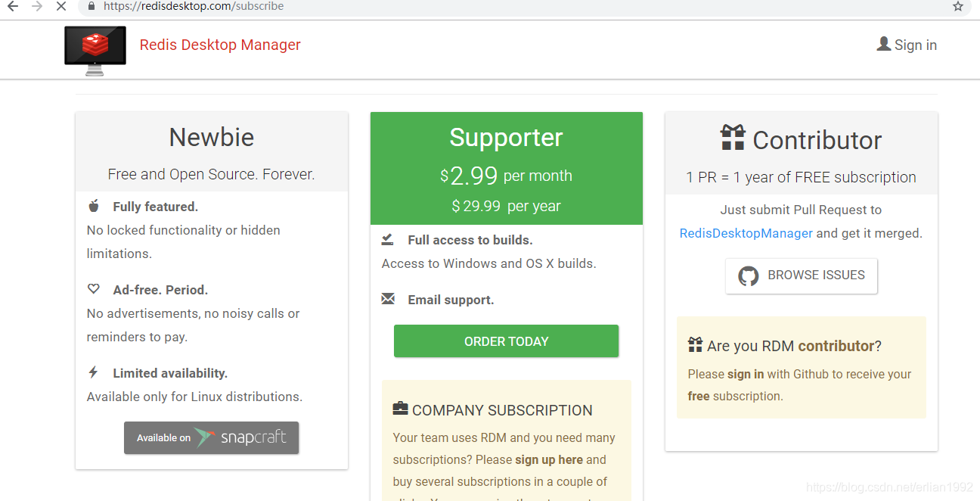980x501 pixels.
Task: Click the user icon beside Sign in
Action: [x=884, y=44]
